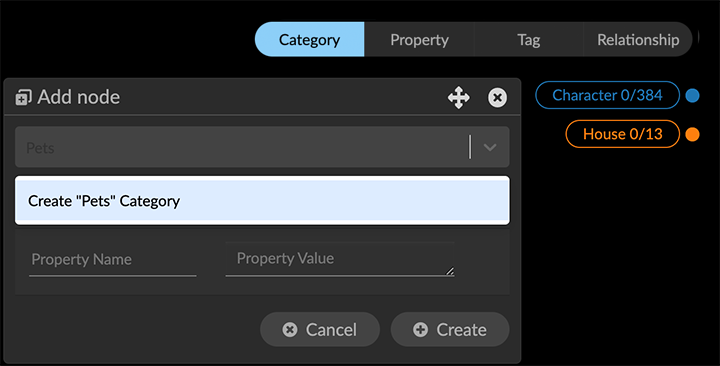Click the Create button
This screenshot has width=720, height=366.
click(450, 329)
